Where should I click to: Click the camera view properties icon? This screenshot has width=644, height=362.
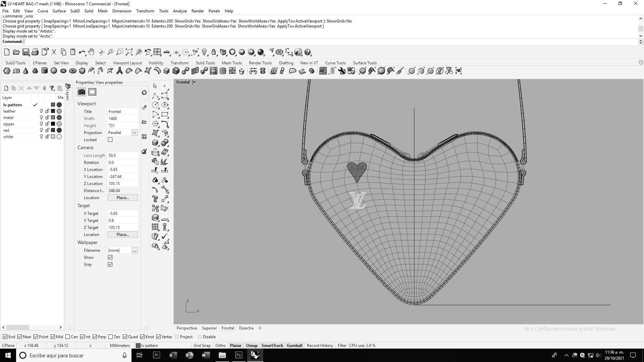pos(82,92)
